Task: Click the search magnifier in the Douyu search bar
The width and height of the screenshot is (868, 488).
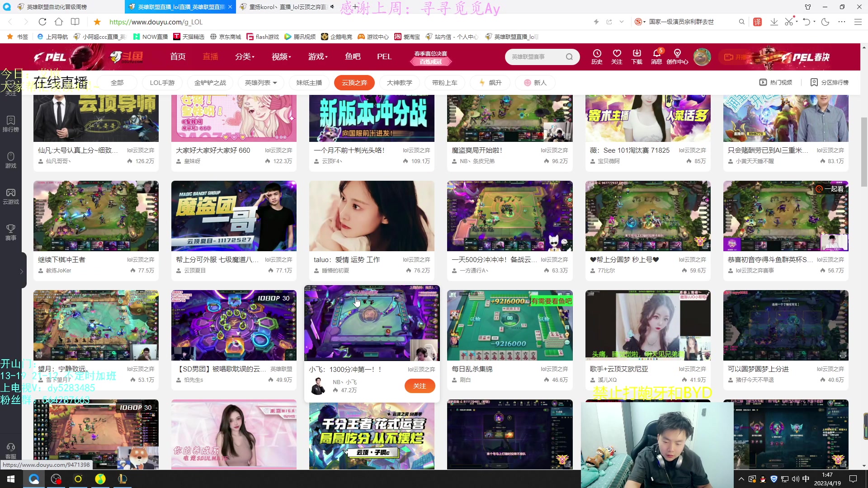Action: 569,56
